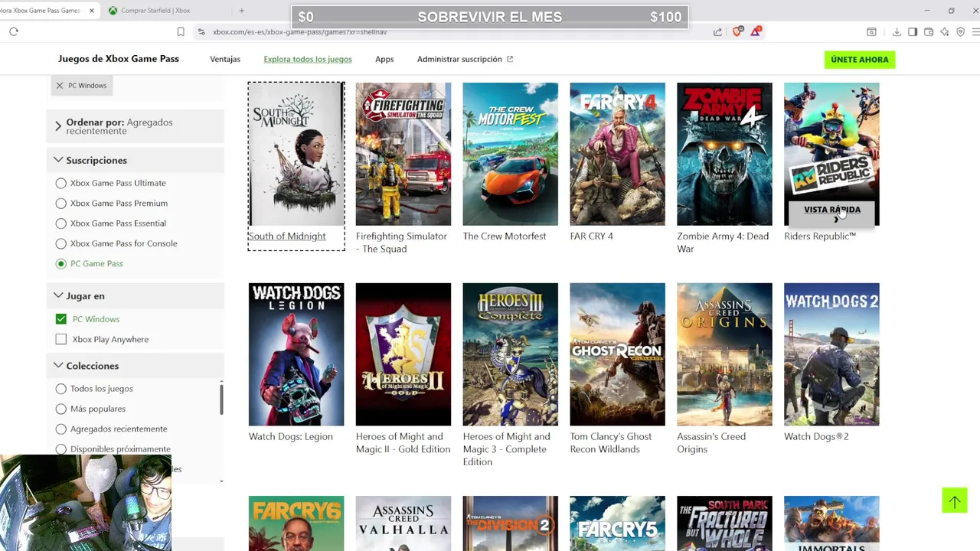This screenshot has height=551, width=980.
Task: Open Administrar suscripción external link
Action: tap(465, 59)
